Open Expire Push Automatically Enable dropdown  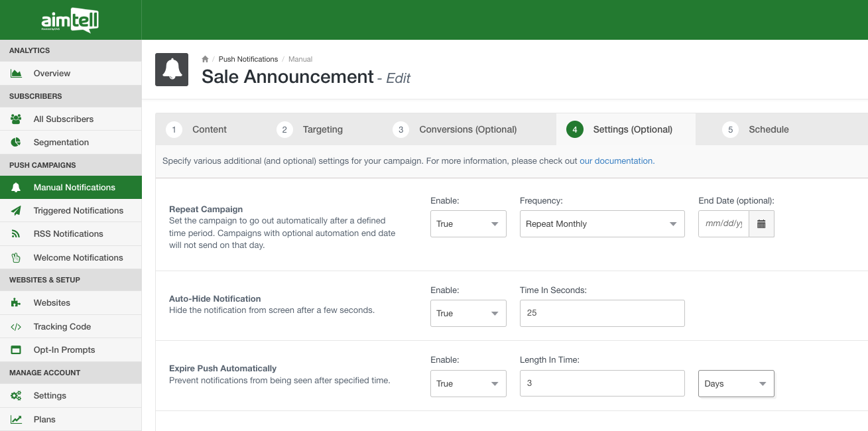468,384
